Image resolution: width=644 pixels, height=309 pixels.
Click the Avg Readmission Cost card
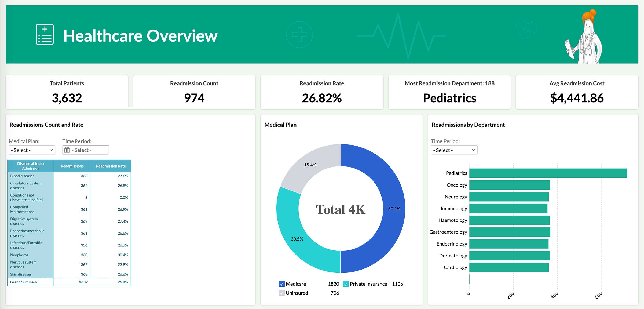(576, 92)
